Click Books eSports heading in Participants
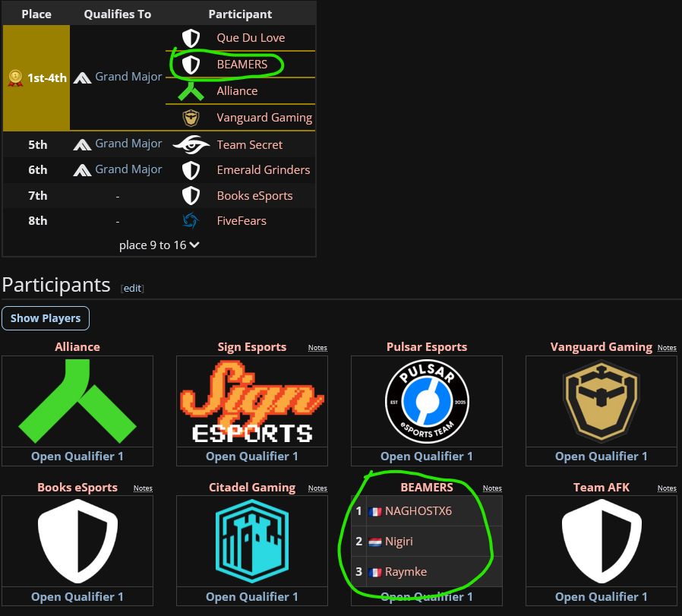Screen dimensions: 682x616 77,488
